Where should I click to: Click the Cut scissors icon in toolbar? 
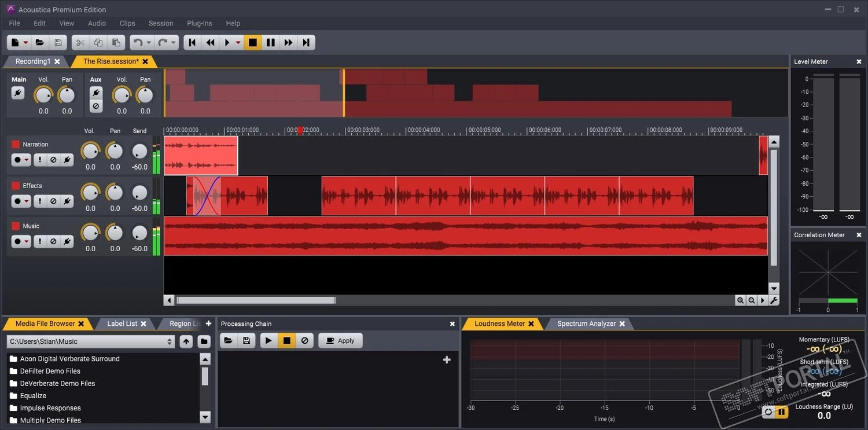(80, 42)
